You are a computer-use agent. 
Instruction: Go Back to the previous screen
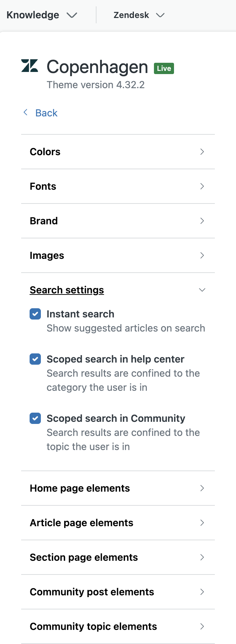(46, 113)
